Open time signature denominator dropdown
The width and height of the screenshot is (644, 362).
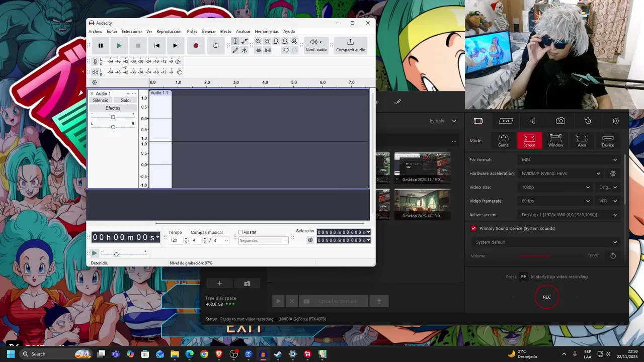pyautogui.click(x=221, y=241)
